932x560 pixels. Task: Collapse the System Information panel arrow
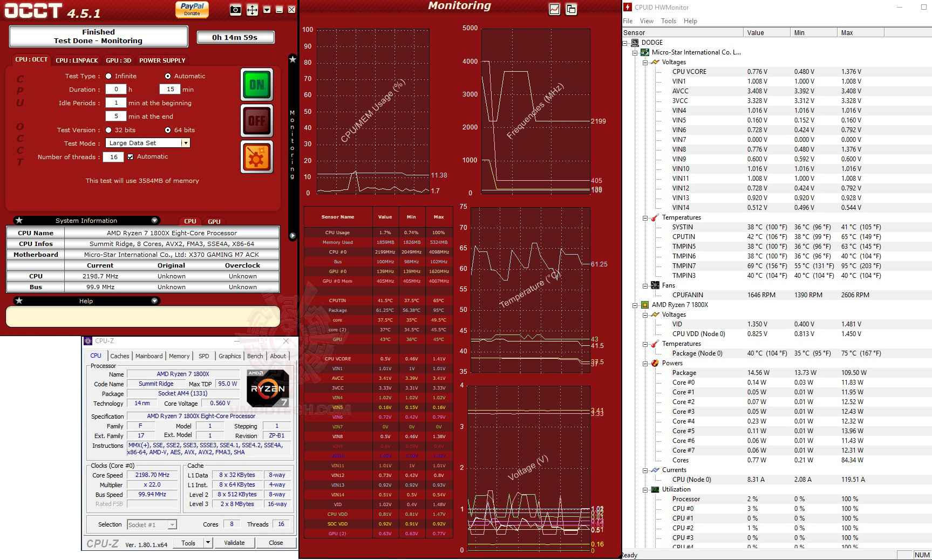[154, 220]
